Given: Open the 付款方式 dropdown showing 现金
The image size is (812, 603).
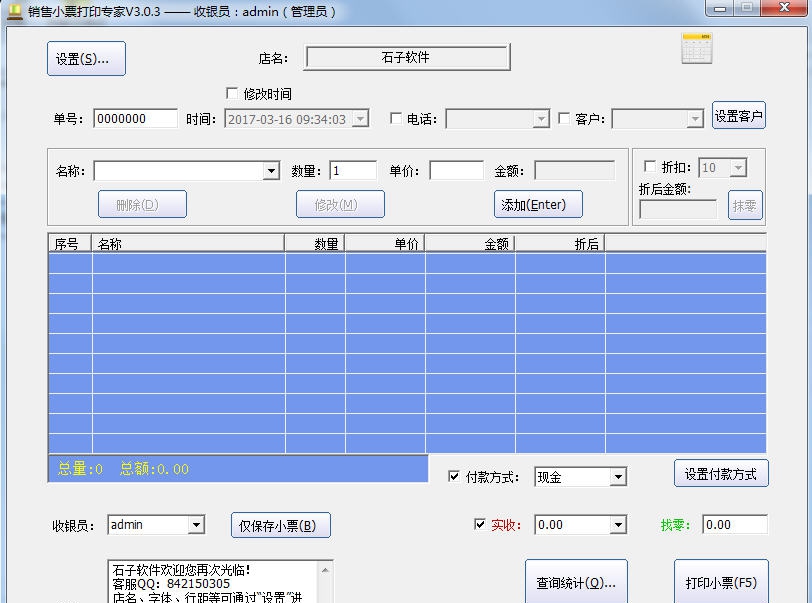Looking at the screenshot, I should click(x=618, y=477).
